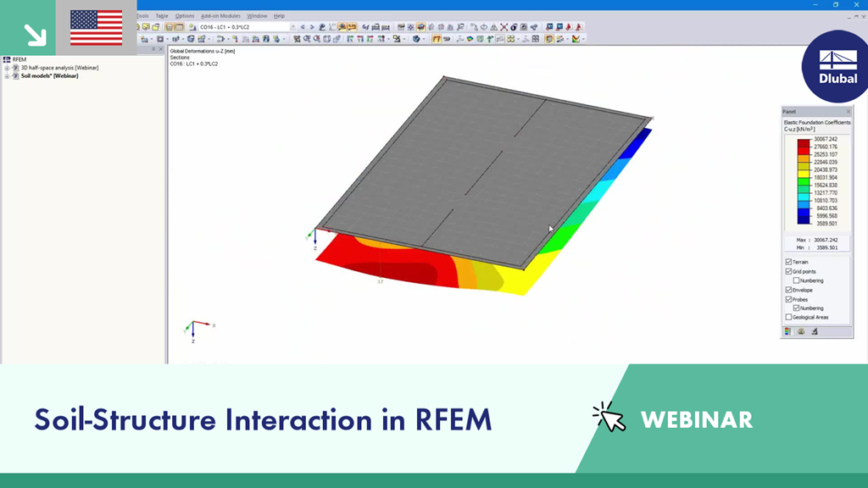Open the Tools menu
This screenshot has width=868, height=488.
pos(142,16)
